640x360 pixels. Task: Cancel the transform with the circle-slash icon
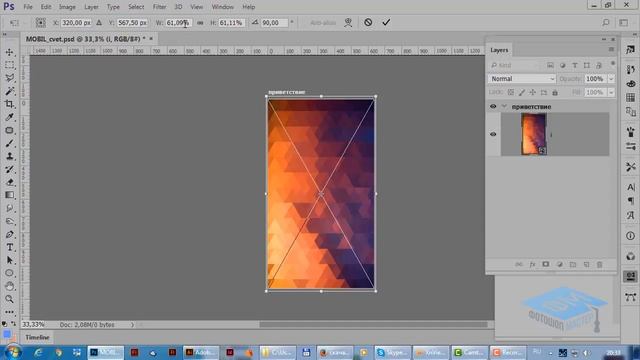coord(368,22)
